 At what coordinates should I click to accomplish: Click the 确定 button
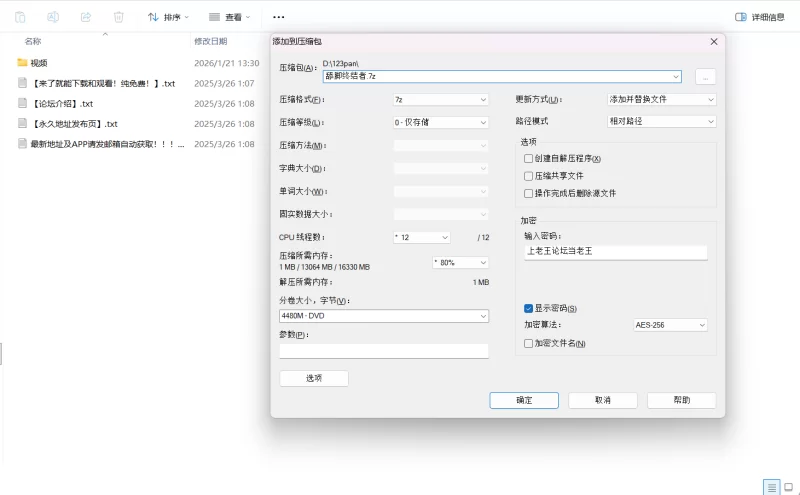click(x=524, y=400)
